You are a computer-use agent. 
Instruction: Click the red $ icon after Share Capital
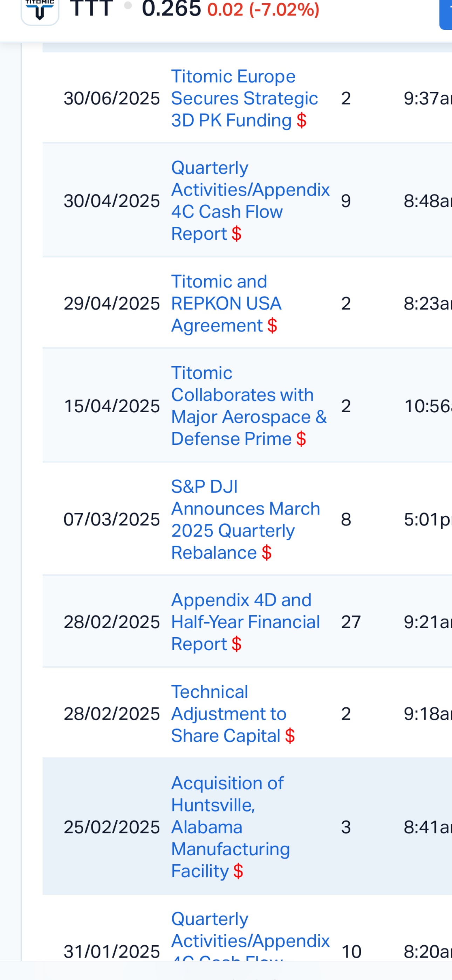[x=290, y=736]
